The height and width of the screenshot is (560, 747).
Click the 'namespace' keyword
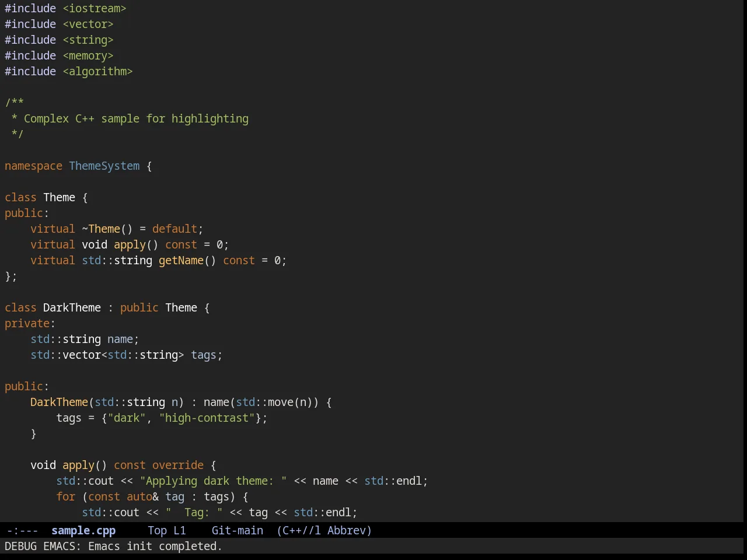pyautogui.click(x=33, y=166)
